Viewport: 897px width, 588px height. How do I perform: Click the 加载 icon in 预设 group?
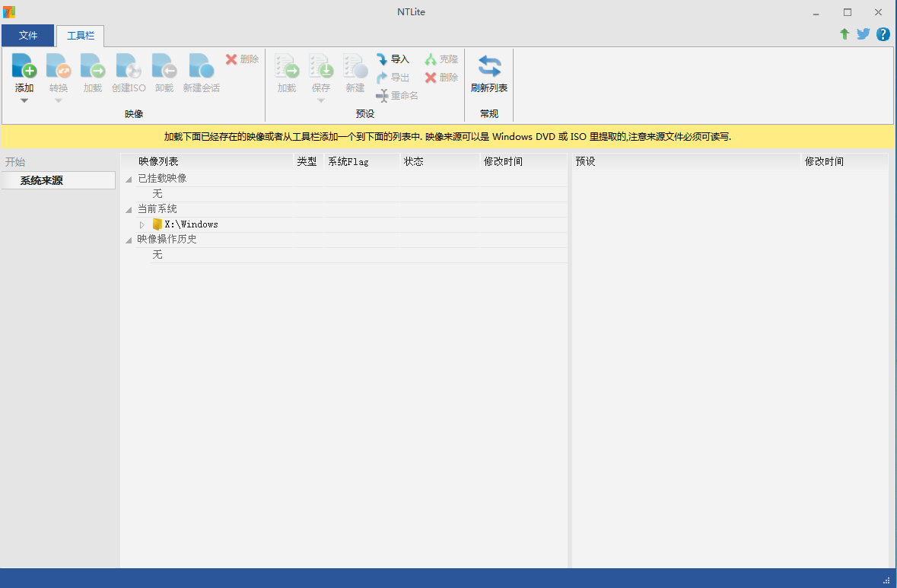[x=287, y=66]
